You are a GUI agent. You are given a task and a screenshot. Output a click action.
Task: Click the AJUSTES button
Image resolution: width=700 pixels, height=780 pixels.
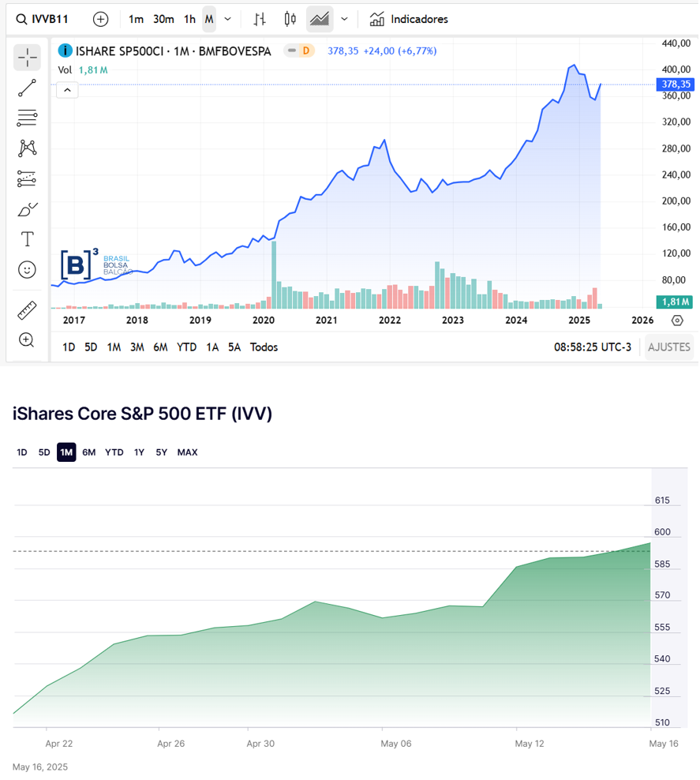pyautogui.click(x=669, y=347)
